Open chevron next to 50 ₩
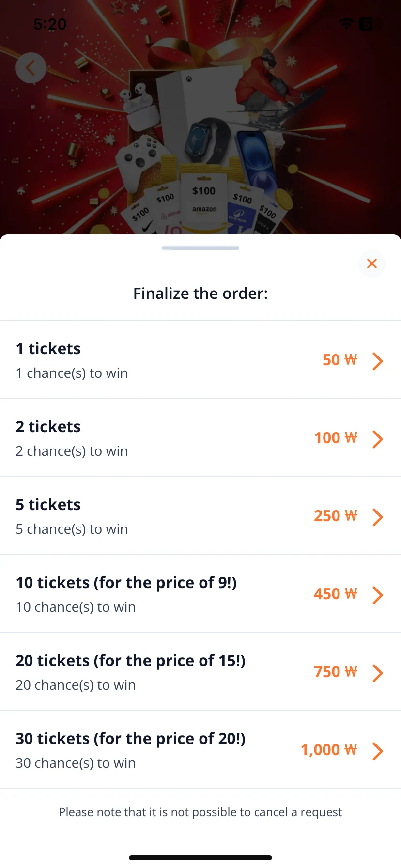 [378, 361]
